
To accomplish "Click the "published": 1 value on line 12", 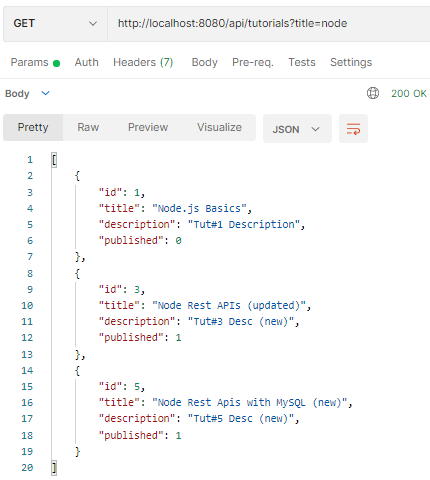I will (178, 338).
